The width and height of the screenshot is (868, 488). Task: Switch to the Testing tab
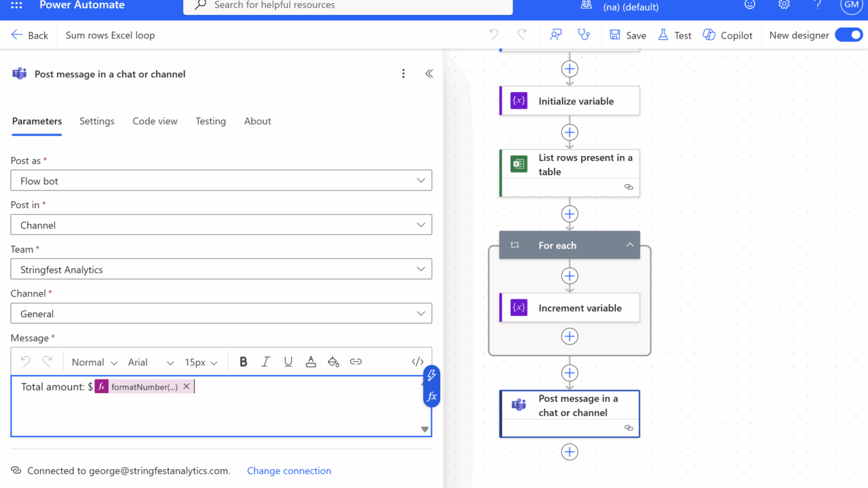pos(211,121)
